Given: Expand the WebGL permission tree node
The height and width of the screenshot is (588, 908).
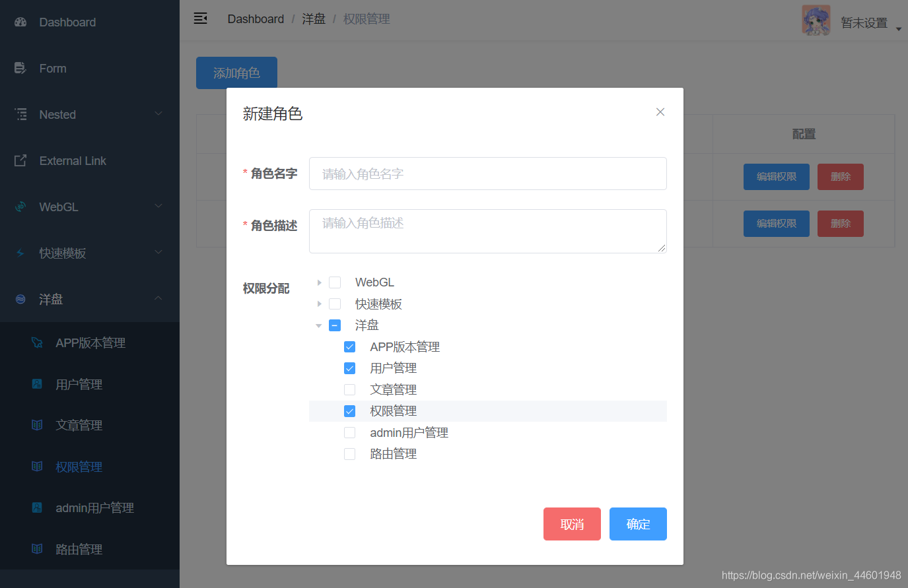Looking at the screenshot, I should tap(319, 282).
